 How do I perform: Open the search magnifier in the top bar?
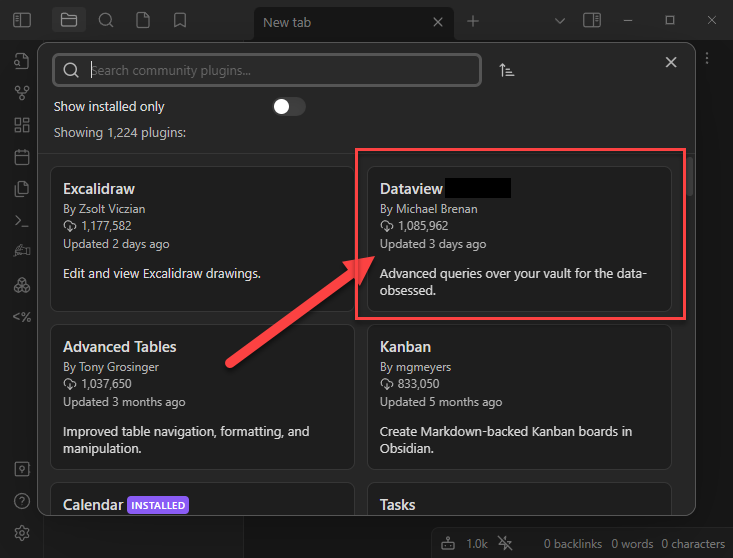coord(106,21)
